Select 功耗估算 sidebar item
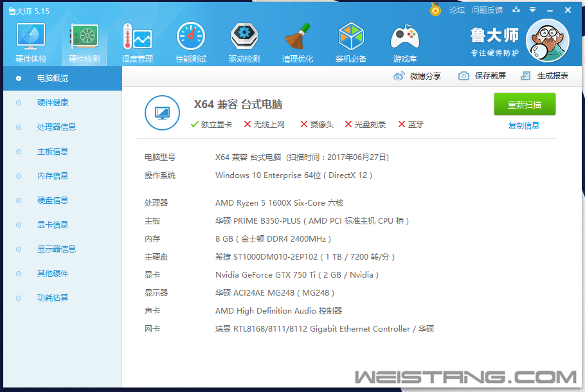This screenshot has width=585, height=392. [63, 298]
